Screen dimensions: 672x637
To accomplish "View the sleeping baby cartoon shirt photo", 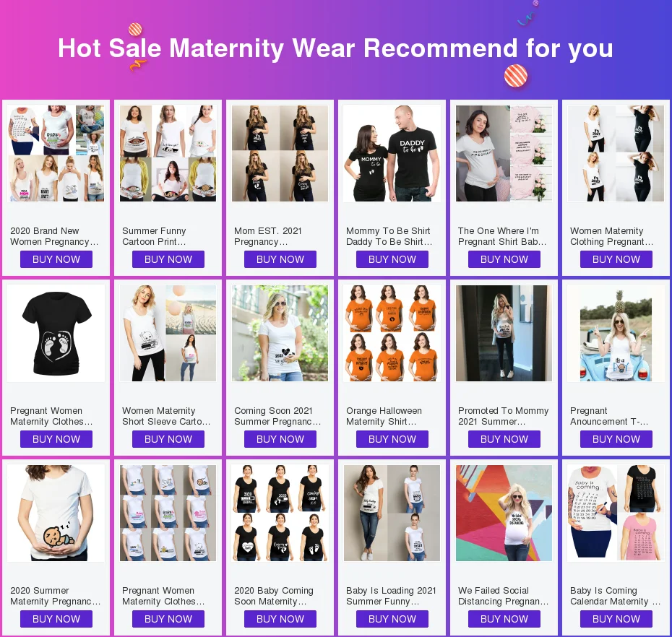I will click(x=56, y=513).
